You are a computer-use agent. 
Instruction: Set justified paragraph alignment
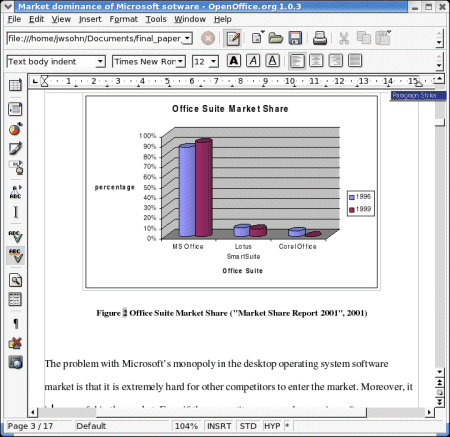[355, 61]
